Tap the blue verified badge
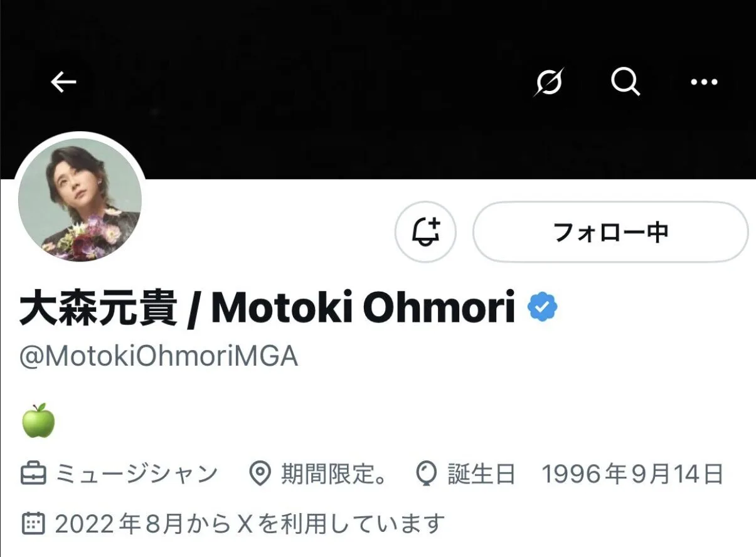 (x=543, y=308)
